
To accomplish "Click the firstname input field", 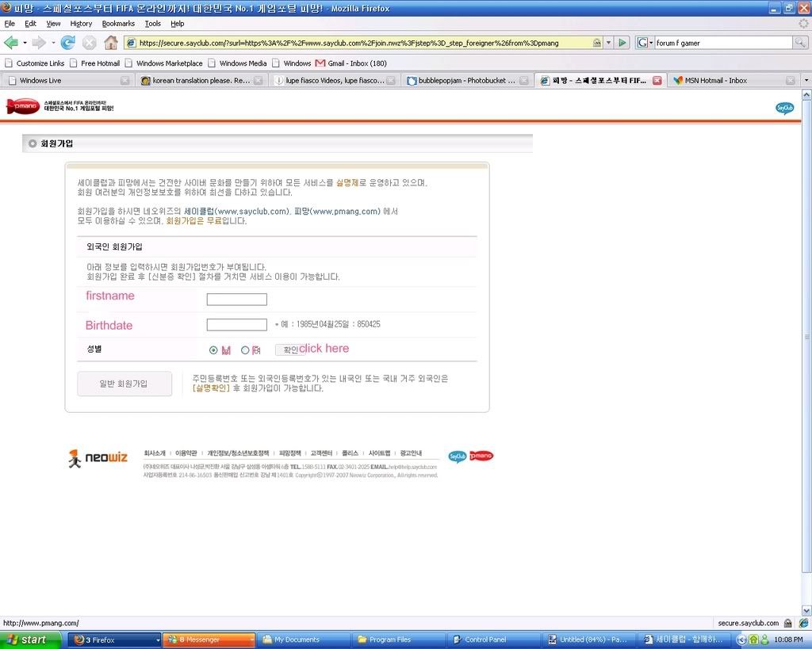I will tap(236, 299).
